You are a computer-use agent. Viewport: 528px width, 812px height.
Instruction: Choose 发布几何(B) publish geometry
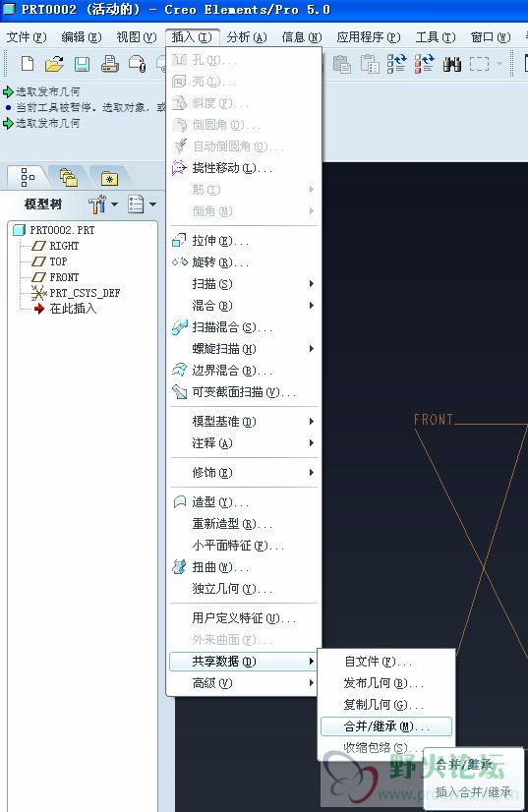coord(386,683)
